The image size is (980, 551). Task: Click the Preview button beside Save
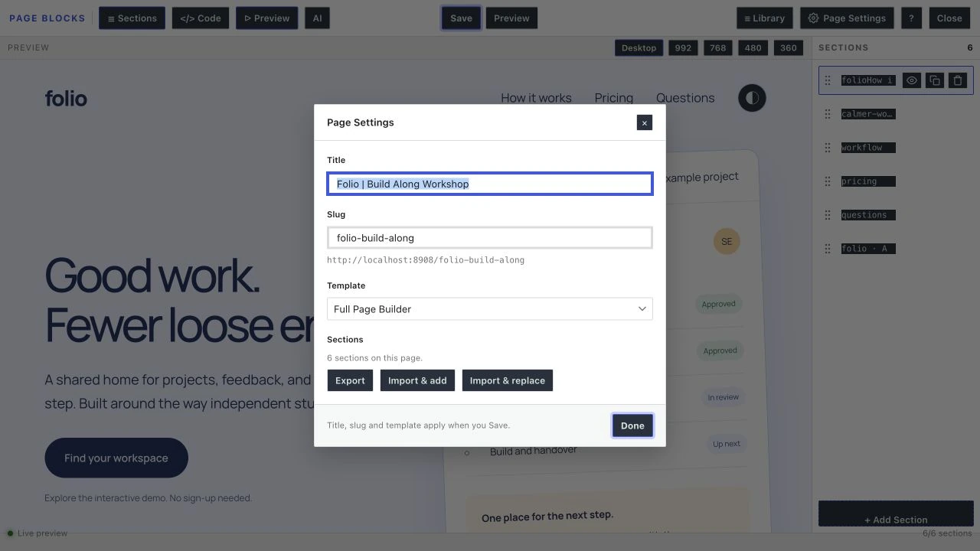click(x=511, y=18)
